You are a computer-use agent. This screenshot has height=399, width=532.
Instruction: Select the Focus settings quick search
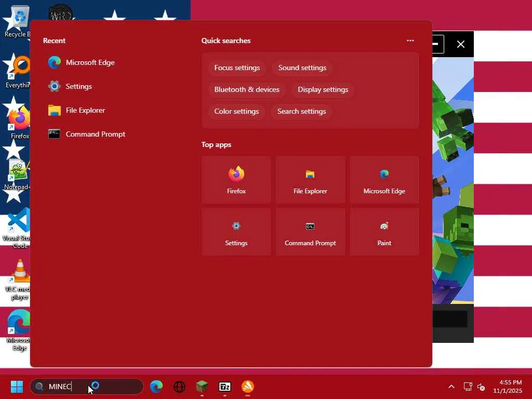(237, 68)
